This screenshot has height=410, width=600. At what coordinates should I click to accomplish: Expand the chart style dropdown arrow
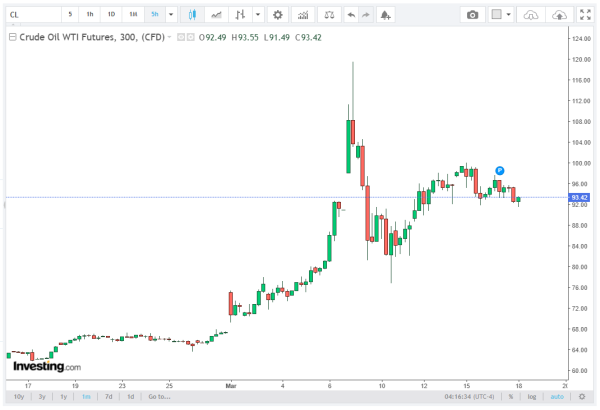click(259, 15)
